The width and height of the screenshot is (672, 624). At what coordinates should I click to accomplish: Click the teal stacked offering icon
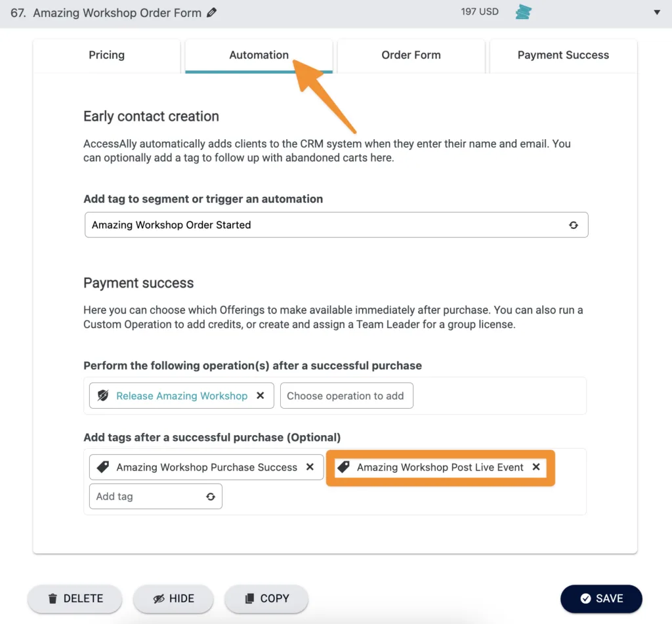pos(523,12)
